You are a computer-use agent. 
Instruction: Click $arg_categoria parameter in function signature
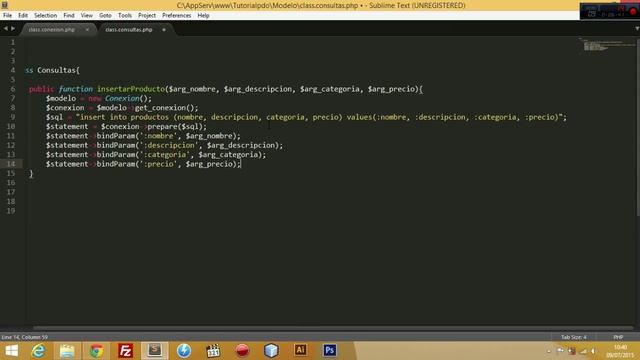click(329, 89)
